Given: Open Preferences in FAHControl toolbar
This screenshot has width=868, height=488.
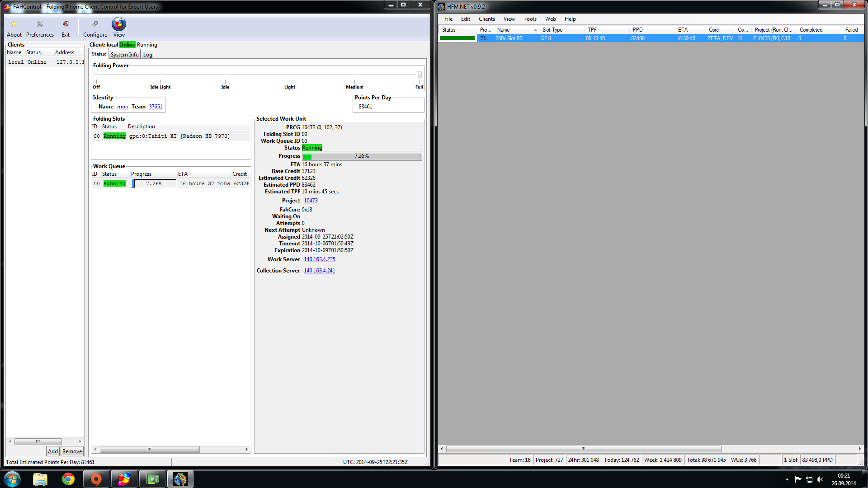Looking at the screenshot, I should [40, 28].
